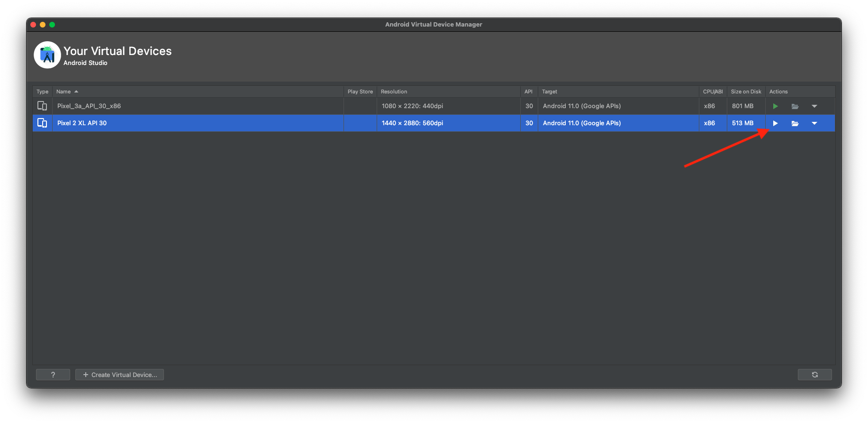Click the 513 MB size cell
The width and height of the screenshot is (868, 423).
point(746,123)
